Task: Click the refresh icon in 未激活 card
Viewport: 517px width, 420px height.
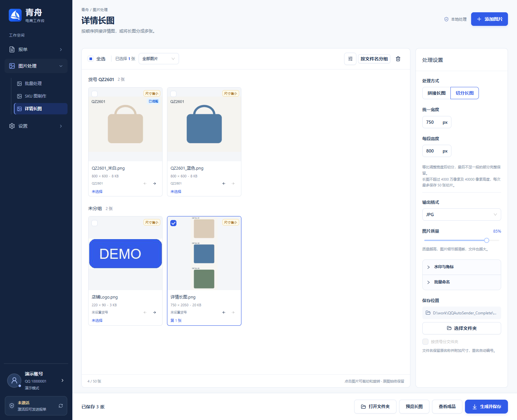Action: click(x=61, y=406)
